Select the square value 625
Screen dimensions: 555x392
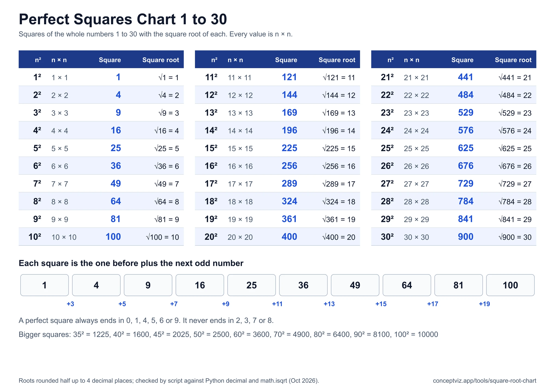[466, 148]
